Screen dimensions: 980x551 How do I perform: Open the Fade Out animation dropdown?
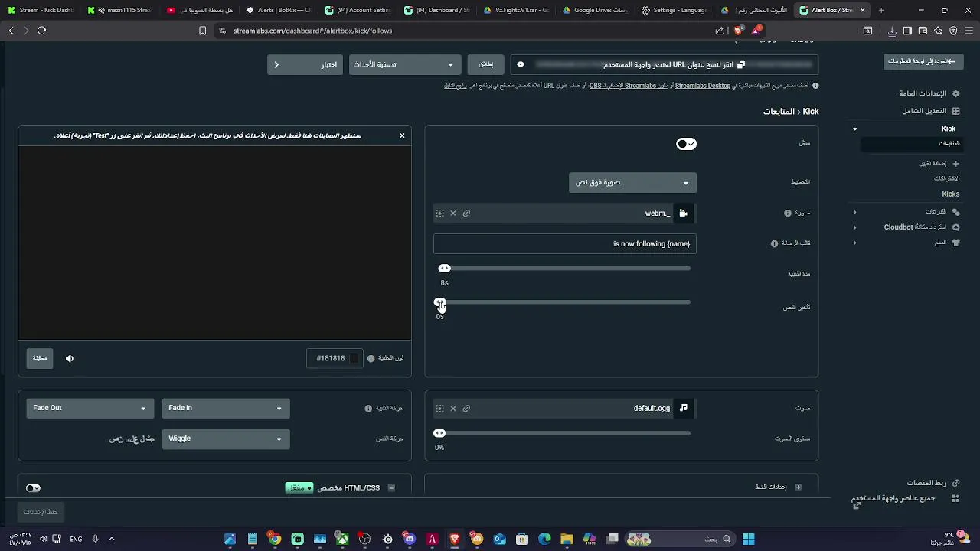point(90,408)
